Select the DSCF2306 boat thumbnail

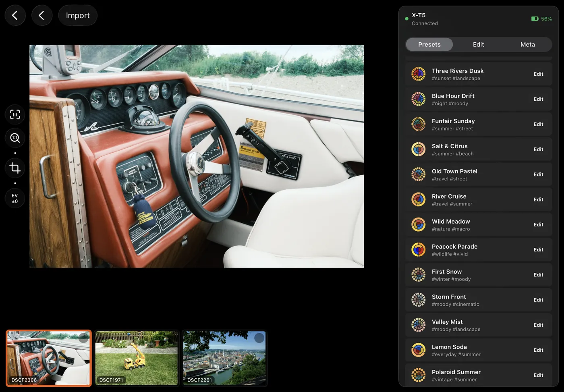click(x=49, y=358)
